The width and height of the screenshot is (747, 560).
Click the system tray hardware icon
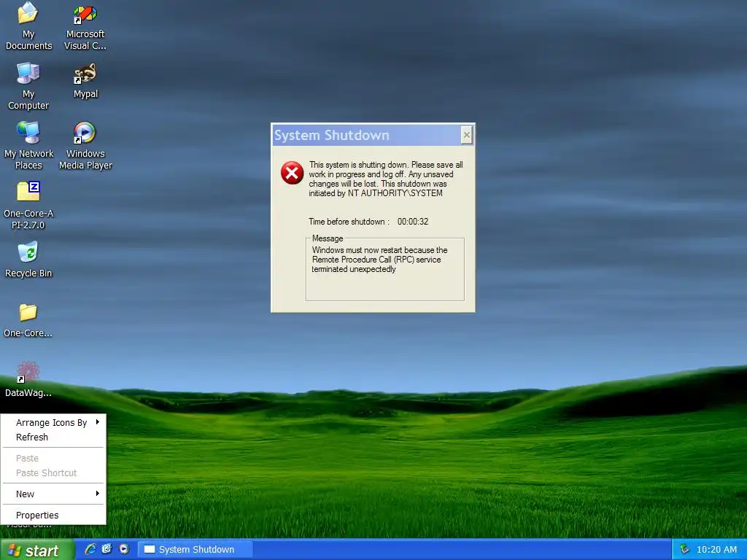[684, 549]
